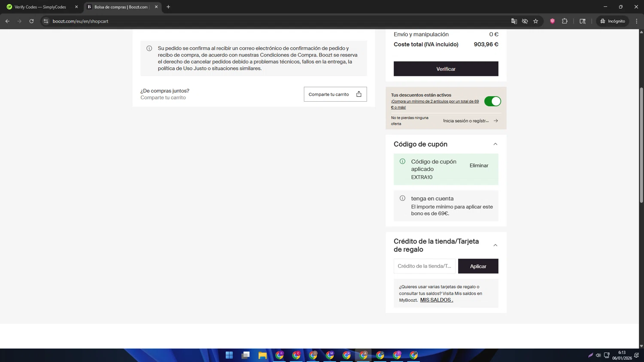View site information icon in address bar
644x362 pixels.
[x=46, y=21]
